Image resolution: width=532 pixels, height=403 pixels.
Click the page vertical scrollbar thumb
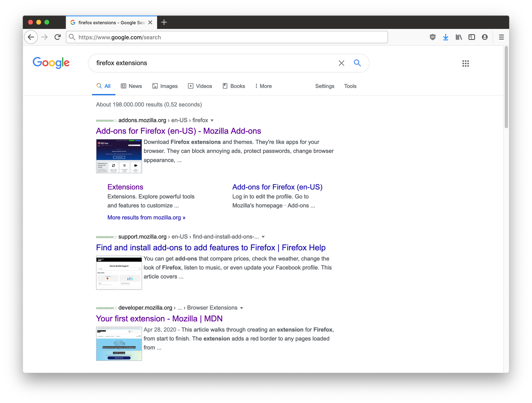click(x=506, y=87)
